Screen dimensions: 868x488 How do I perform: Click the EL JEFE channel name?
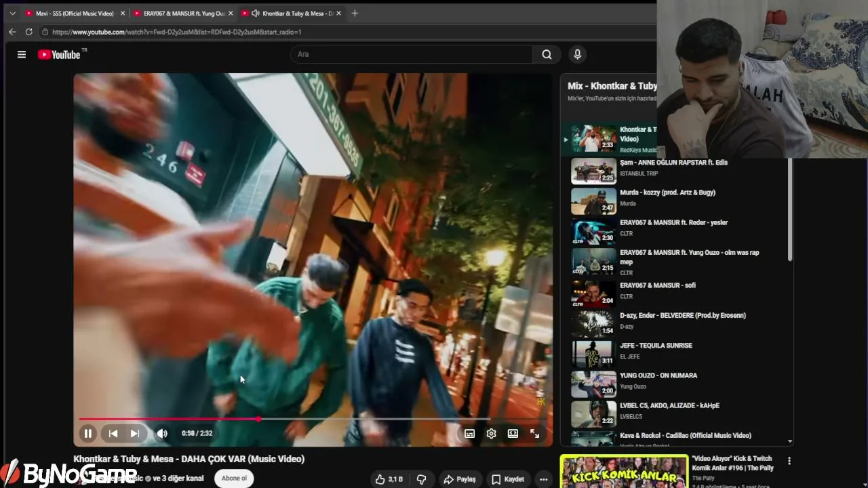[x=630, y=357]
